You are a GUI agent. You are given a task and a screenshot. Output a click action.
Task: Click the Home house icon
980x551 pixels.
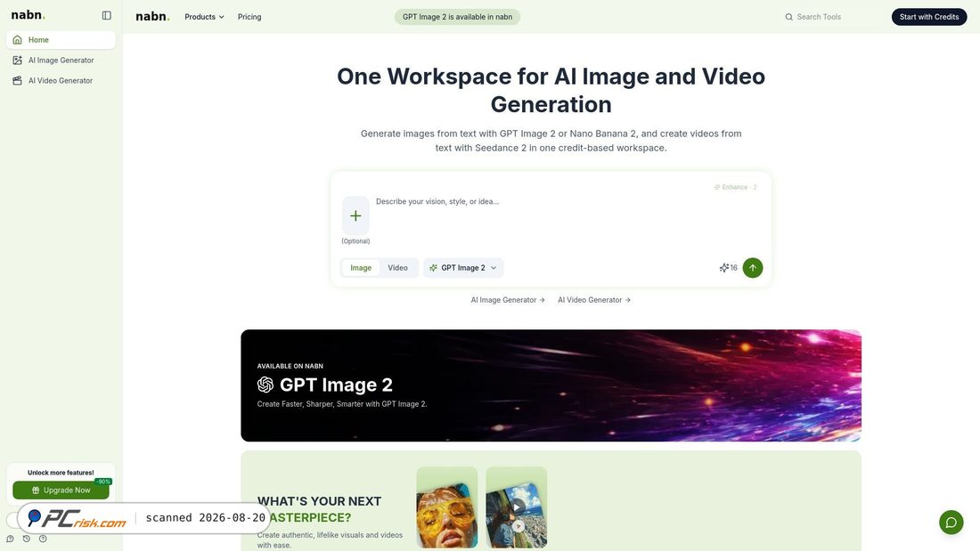coord(18,40)
